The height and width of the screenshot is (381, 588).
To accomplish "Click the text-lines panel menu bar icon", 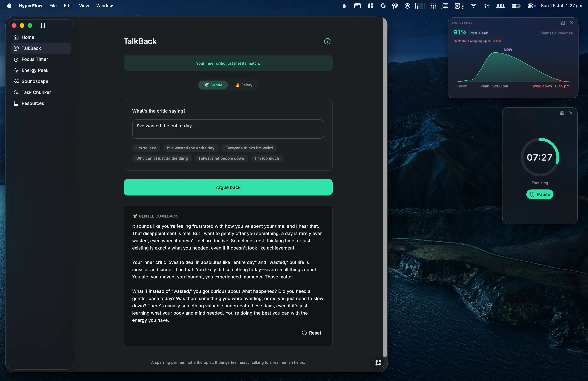I will [x=357, y=6].
